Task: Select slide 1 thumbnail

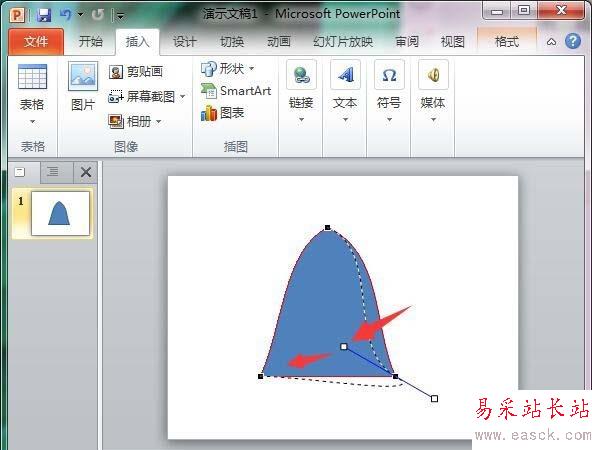Action: tap(60, 213)
